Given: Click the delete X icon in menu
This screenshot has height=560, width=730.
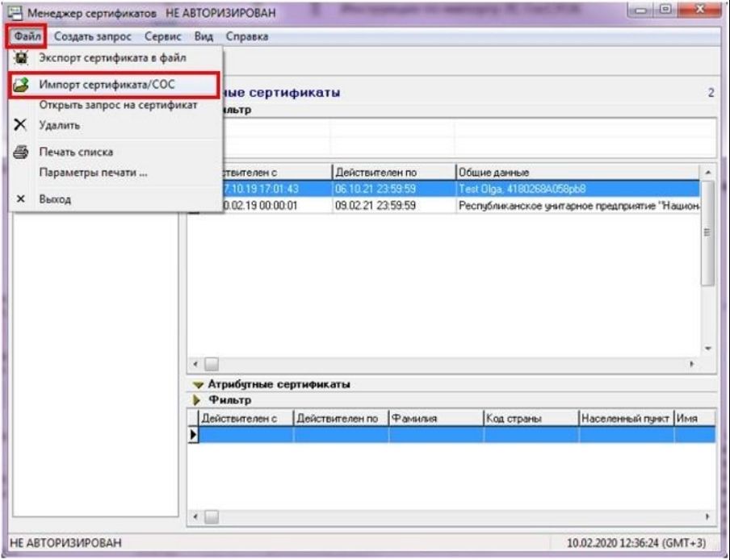Looking at the screenshot, I should click(x=23, y=126).
